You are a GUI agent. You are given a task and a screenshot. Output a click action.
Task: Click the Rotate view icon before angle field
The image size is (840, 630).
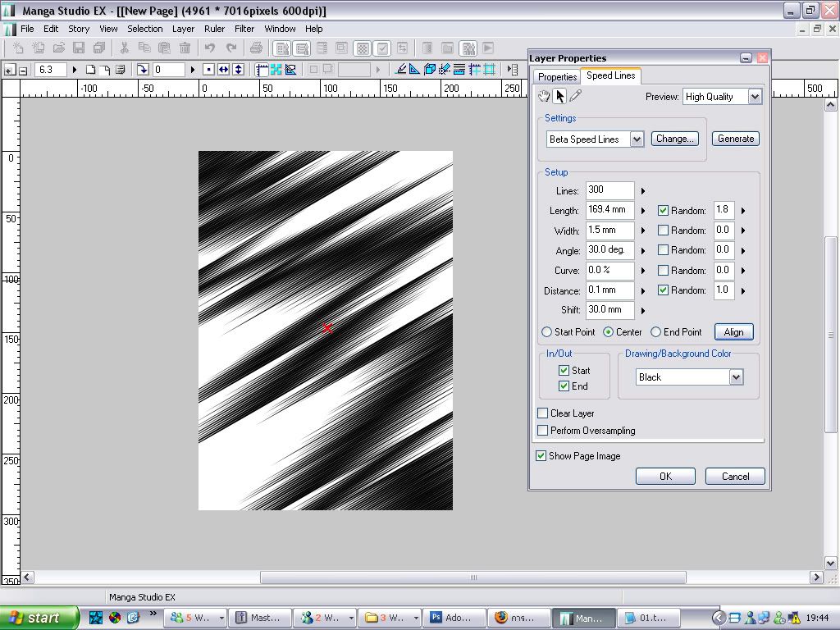point(143,69)
